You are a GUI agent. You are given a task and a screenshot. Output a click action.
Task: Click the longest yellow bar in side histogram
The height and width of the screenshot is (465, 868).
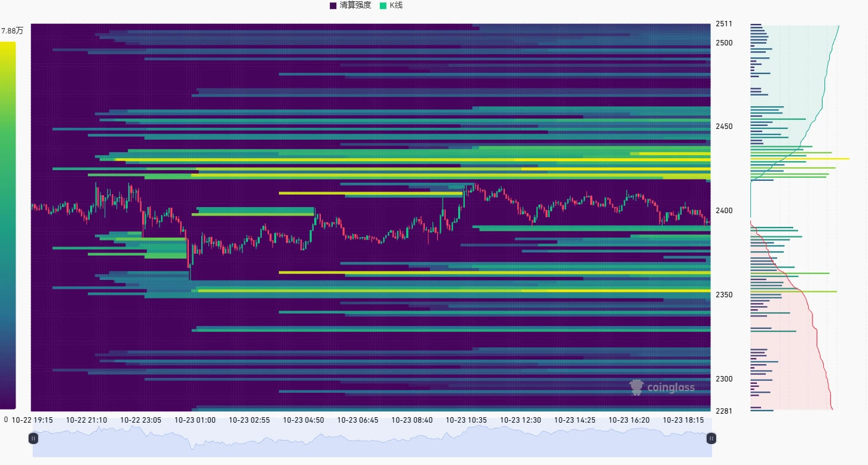(x=800, y=159)
